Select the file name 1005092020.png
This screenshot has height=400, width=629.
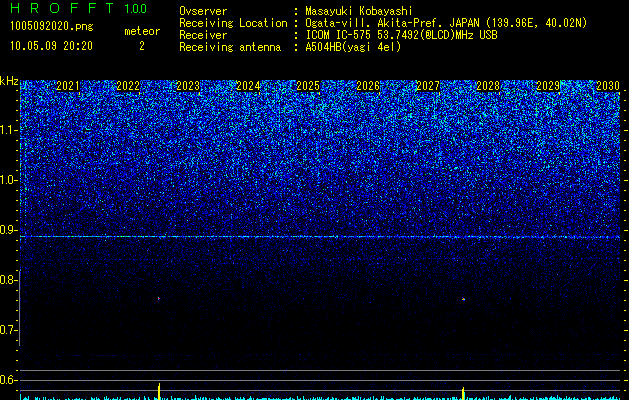(51, 26)
